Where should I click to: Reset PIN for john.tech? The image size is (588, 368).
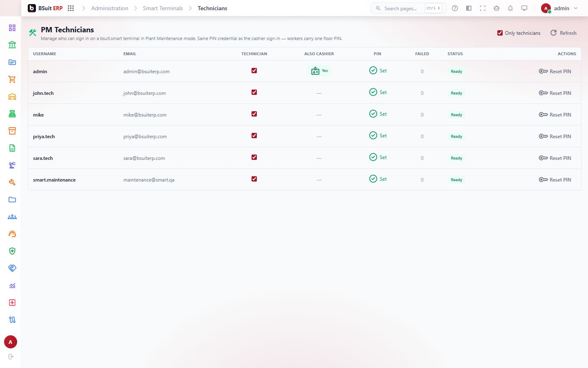pyautogui.click(x=555, y=93)
